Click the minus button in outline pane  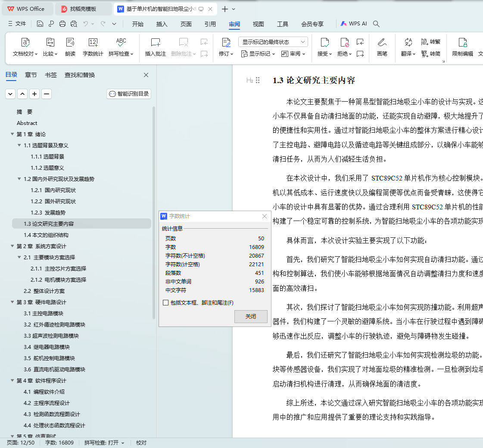(47, 94)
